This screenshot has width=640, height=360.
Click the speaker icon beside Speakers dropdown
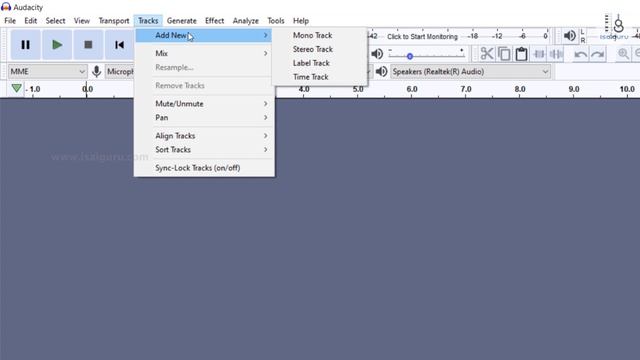pyautogui.click(x=381, y=71)
